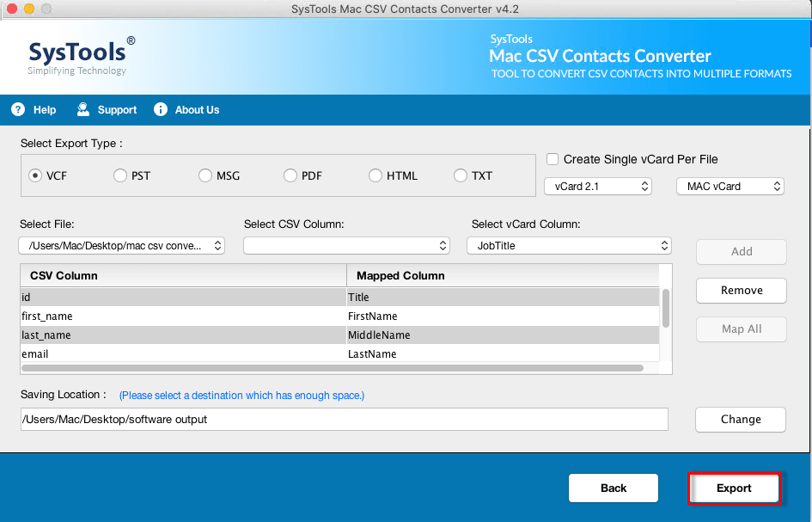Choose TXT as the export format
The image size is (812, 522).
coord(461,175)
